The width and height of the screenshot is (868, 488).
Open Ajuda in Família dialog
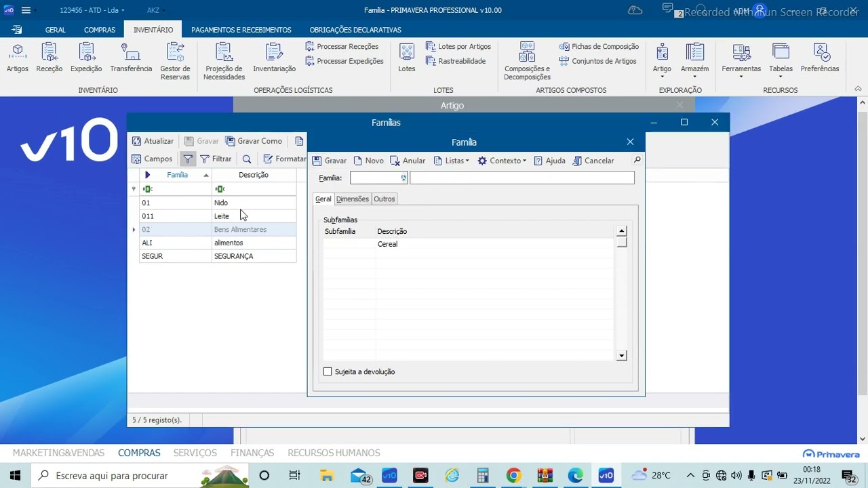point(549,161)
